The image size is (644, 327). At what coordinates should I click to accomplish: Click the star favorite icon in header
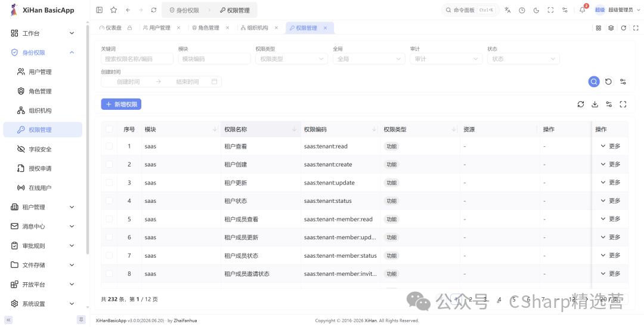tap(114, 10)
